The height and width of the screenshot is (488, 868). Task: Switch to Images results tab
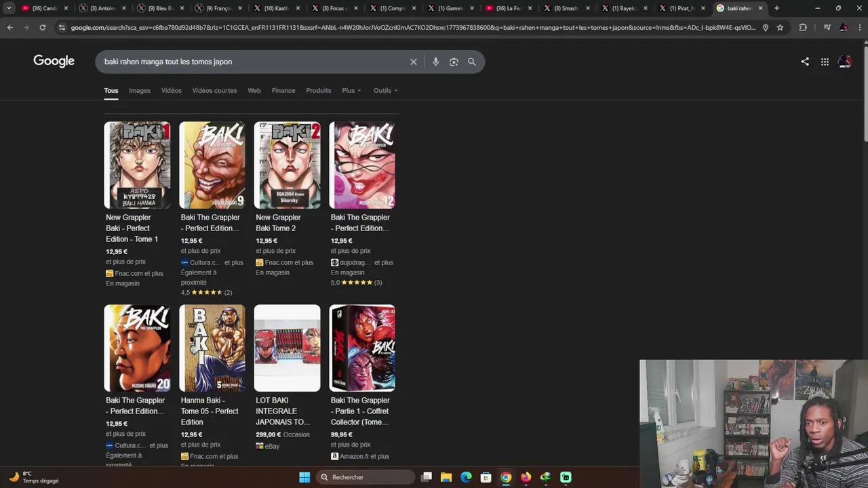pyautogui.click(x=140, y=90)
